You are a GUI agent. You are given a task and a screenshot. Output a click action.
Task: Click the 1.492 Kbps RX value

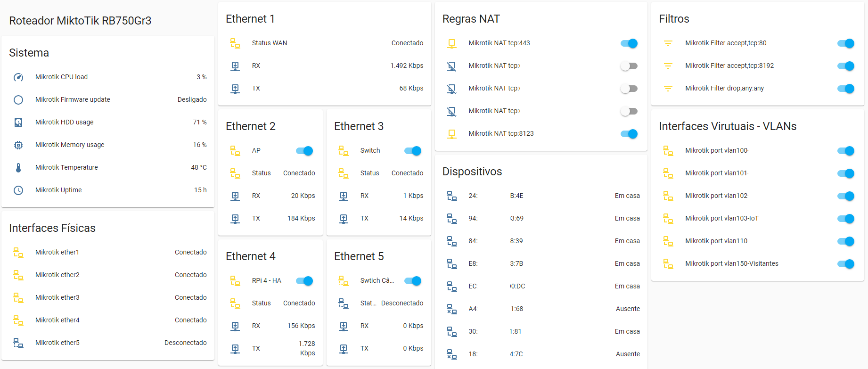point(407,66)
